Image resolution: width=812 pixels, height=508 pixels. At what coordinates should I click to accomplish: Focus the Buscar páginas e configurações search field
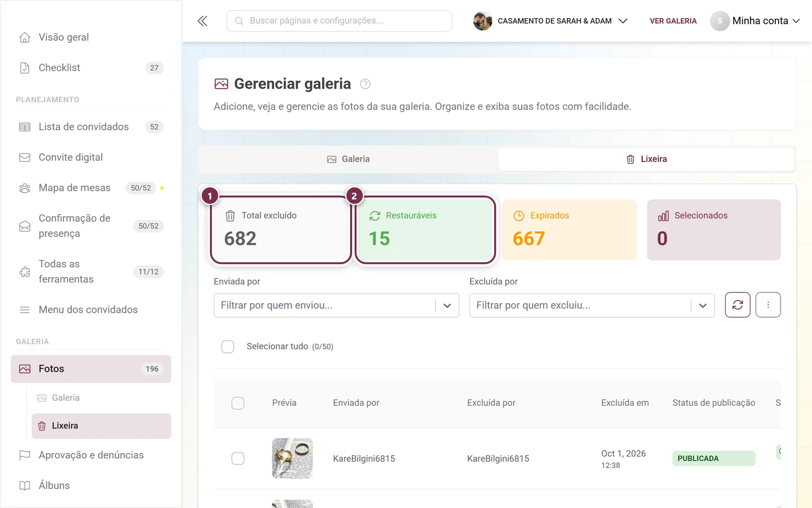click(x=339, y=21)
